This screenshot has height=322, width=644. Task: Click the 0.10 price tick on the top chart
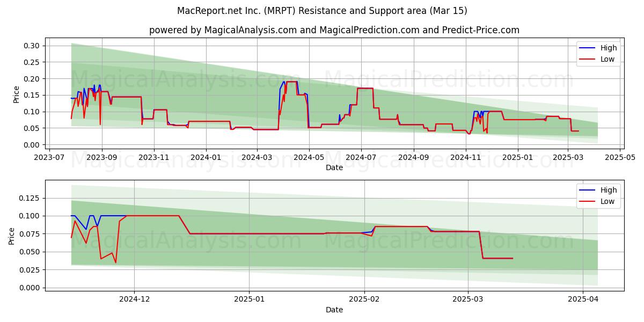point(32,112)
